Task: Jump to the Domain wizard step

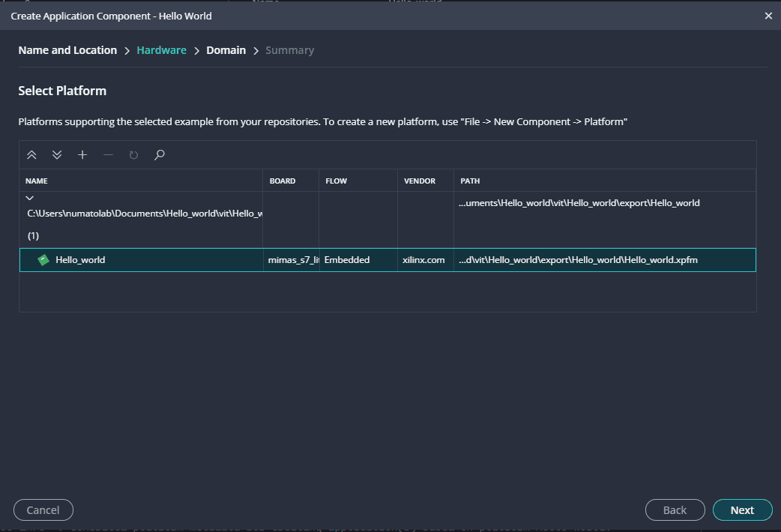Action: coord(226,50)
